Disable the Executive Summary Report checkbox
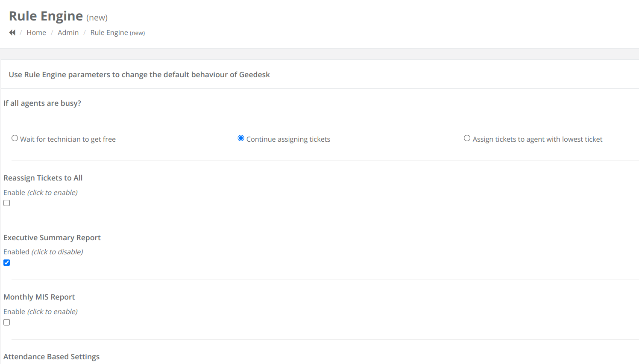This screenshot has height=364, width=639. coord(7,263)
